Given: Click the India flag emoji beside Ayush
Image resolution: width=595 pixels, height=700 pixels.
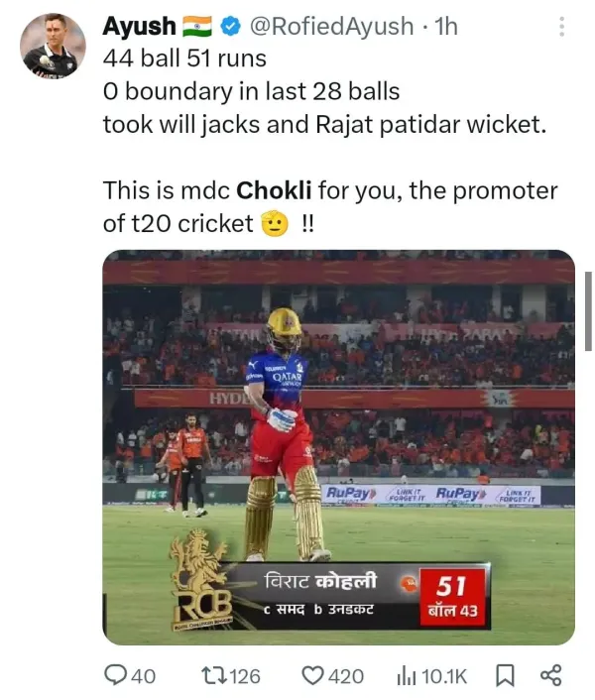Looking at the screenshot, I should (196, 27).
